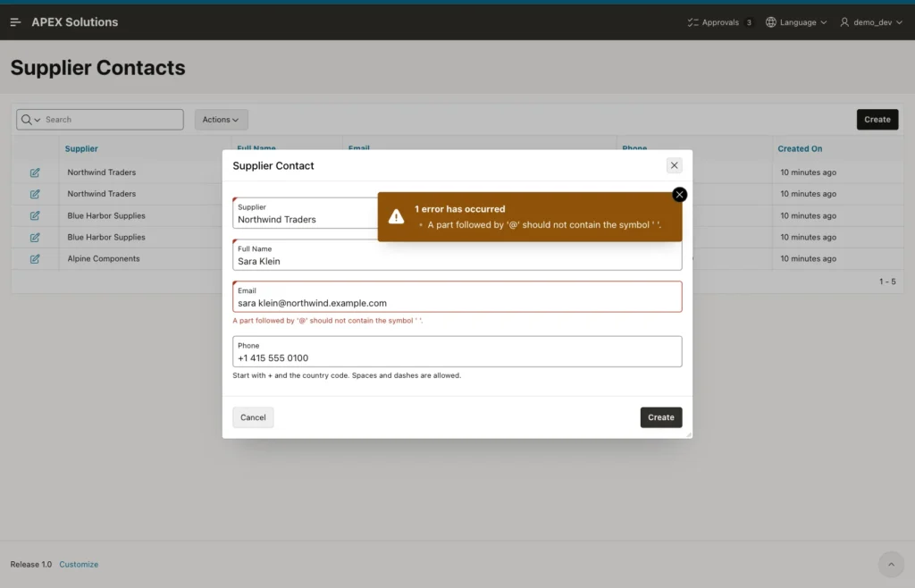Open search column selector magnifier
Image resolution: width=915 pixels, height=588 pixels.
point(30,120)
